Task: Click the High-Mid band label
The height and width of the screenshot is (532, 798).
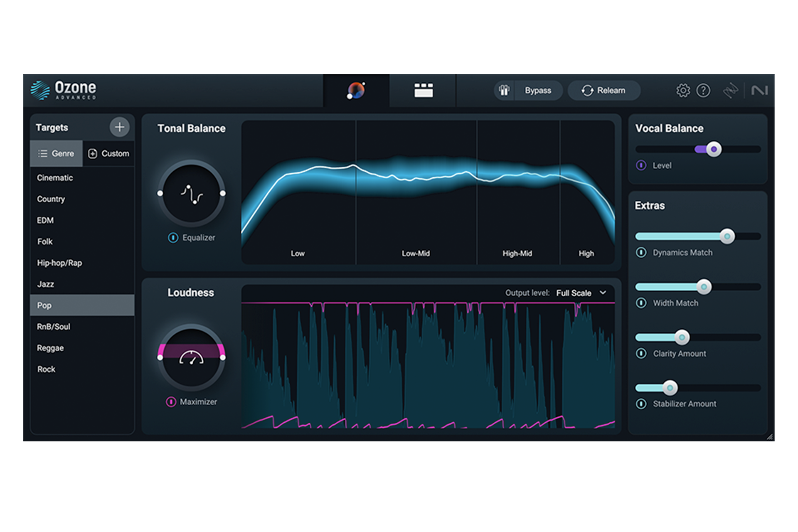Action: pyautogui.click(x=517, y=254)
